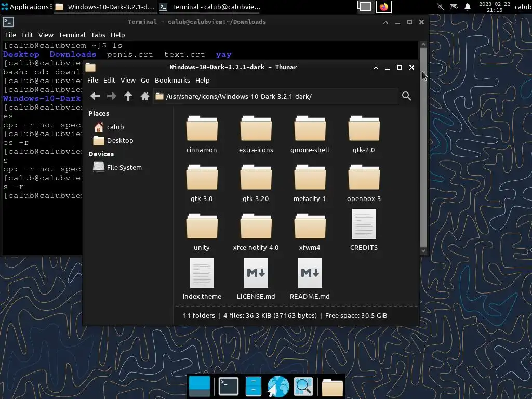This screenshot has height=399, width=532.
Task: Click the terminal window menu icon
Action: (8, 22)
